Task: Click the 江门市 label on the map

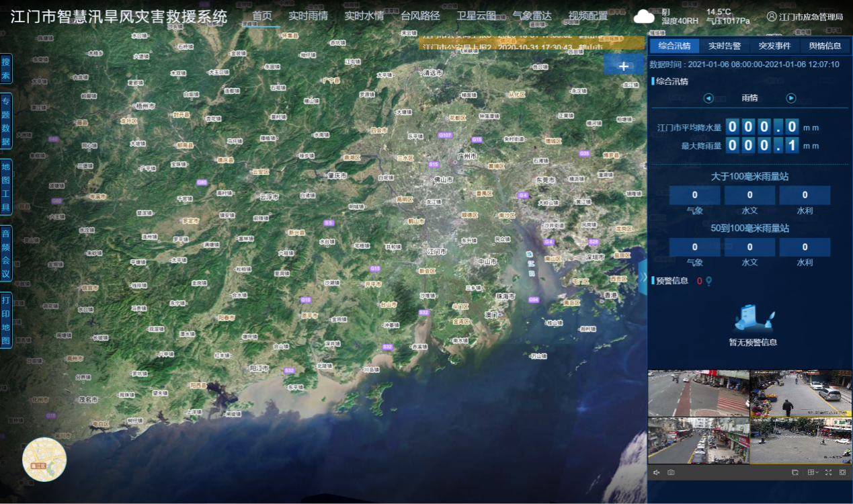Action: [437, 251]
